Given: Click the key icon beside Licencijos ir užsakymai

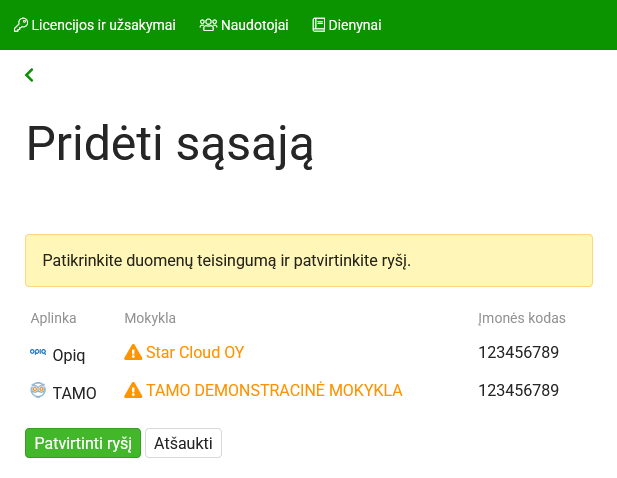Looking at the screenshot, I should pyautogui.click(x=20, y=25).
